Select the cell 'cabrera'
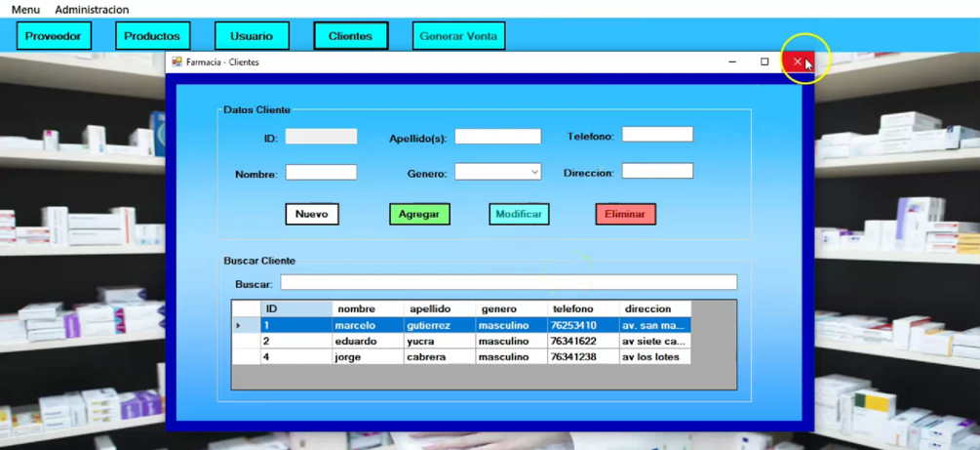The image size is (980, 450). 440,356
